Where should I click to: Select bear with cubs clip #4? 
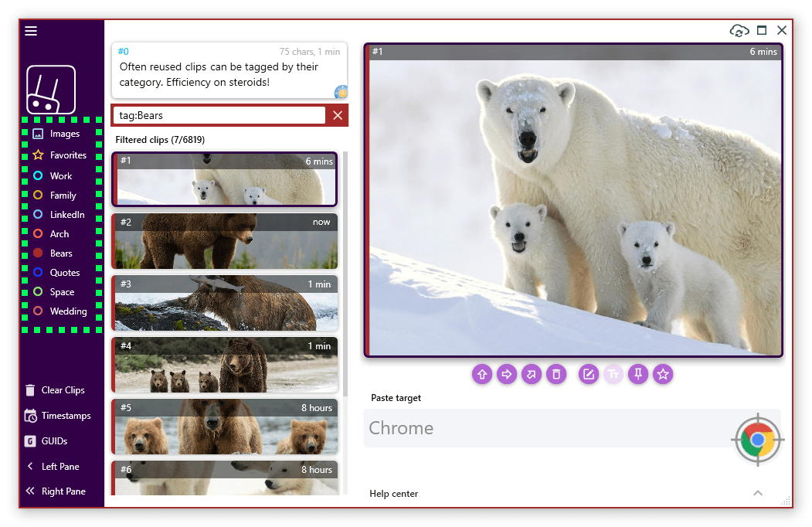224,365
